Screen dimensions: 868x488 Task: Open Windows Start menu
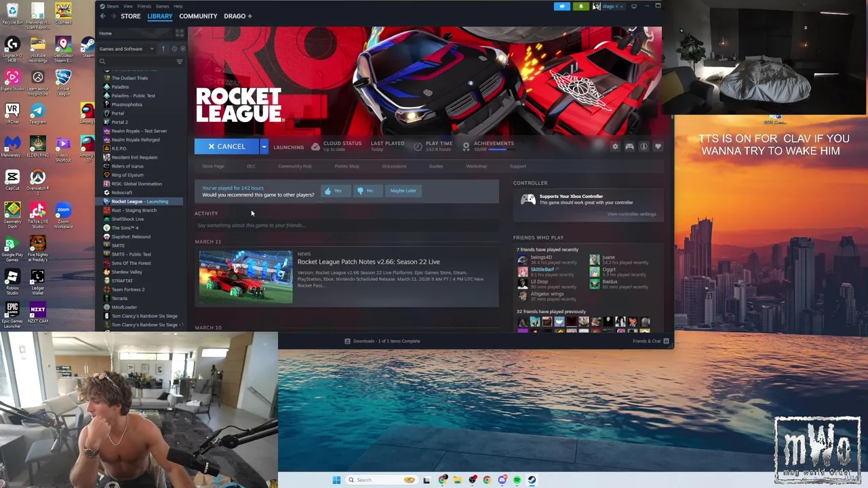pos(336,480)
